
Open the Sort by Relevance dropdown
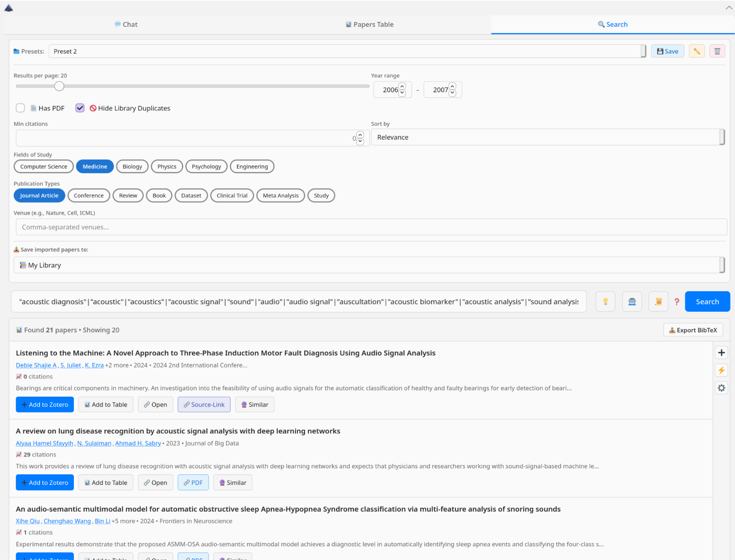tap(547, 137)
